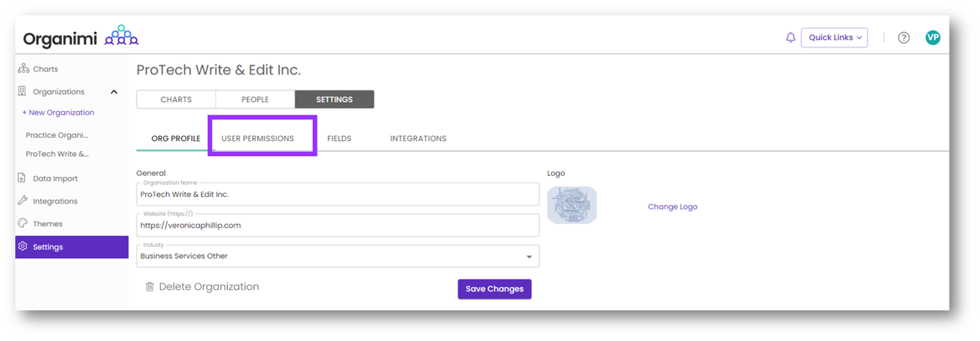Click the notification bell icon

[x=790, y=38]
